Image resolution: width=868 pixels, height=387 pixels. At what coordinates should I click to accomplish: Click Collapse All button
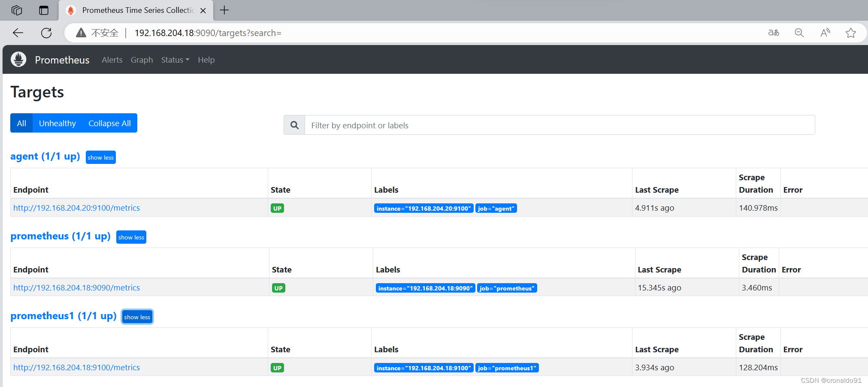109,123
